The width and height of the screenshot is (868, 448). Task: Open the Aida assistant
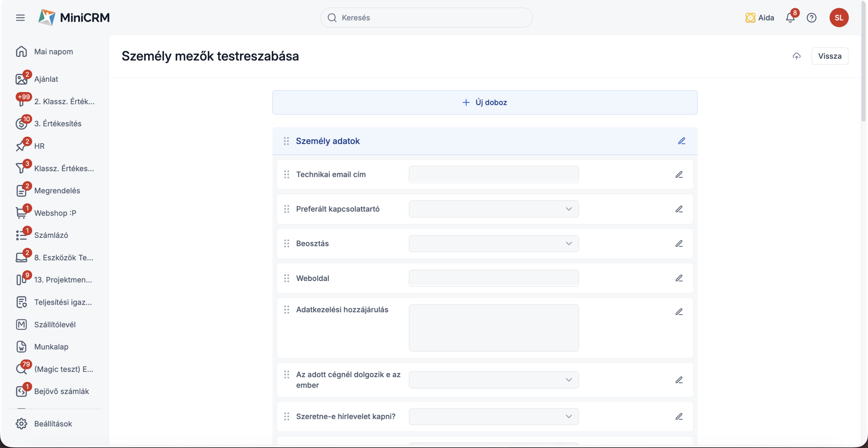[x=759, y=18]
